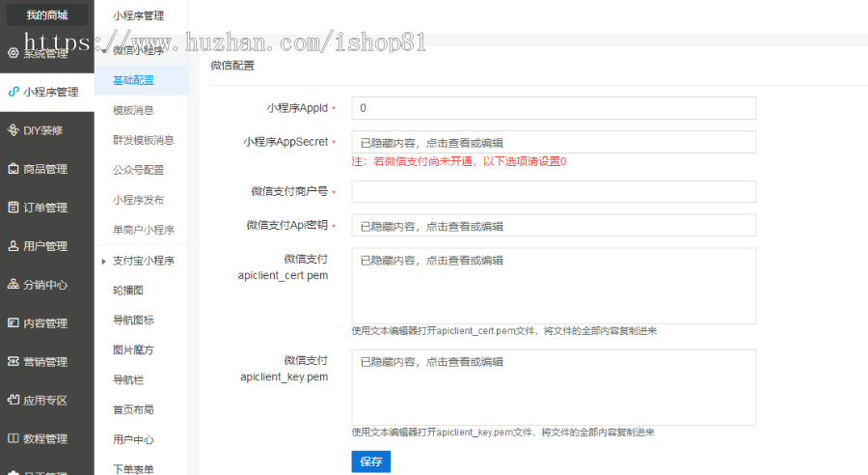The image size is (868, 475).
Task: Click the 小程序管理 link icon
Action: click(14, 92)
